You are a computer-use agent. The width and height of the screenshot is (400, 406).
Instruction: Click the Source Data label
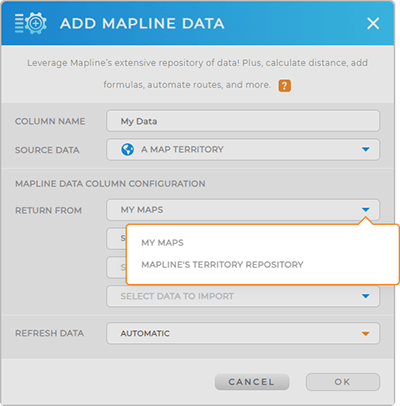pos(47,150)
